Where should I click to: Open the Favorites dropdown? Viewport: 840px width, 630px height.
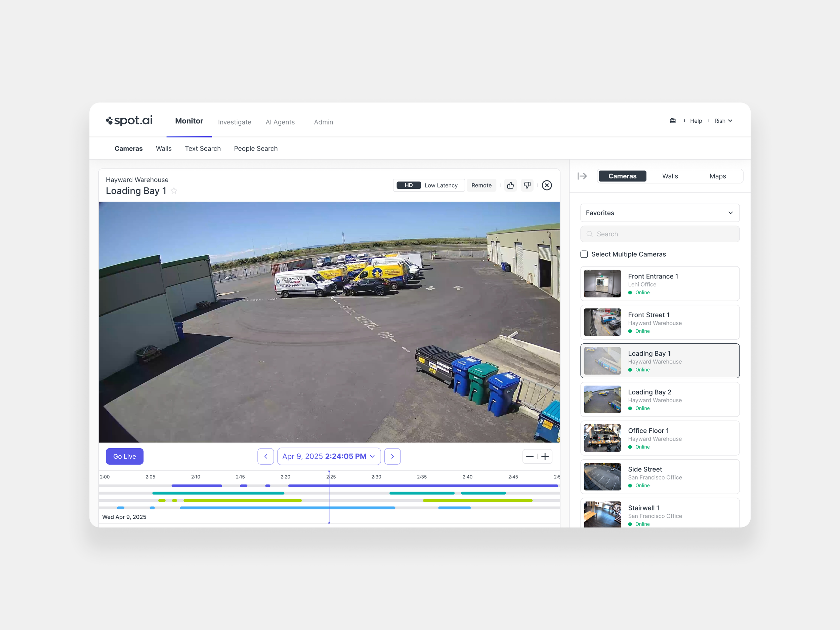point(660,213)
